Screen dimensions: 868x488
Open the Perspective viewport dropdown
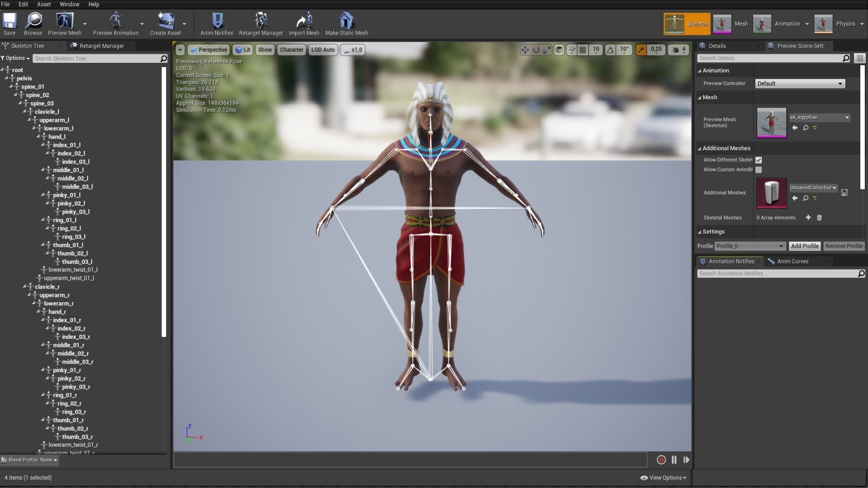[208, 50]
